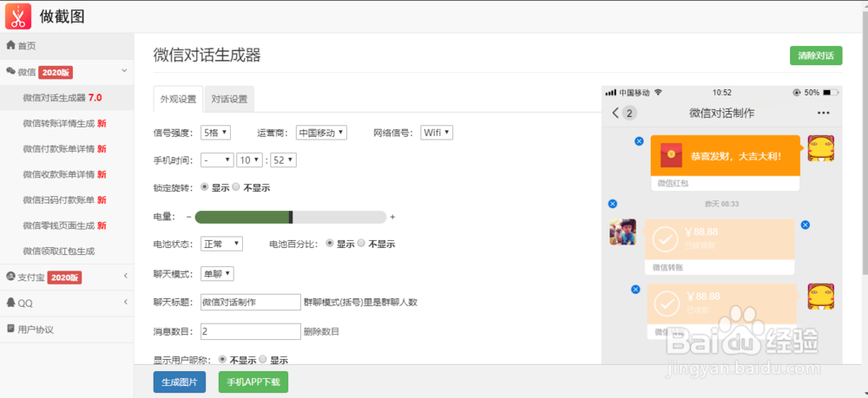This screenshot has height=398, width=868.
Task: Click the book icon beside 用户协议
Action: [10, 329]
